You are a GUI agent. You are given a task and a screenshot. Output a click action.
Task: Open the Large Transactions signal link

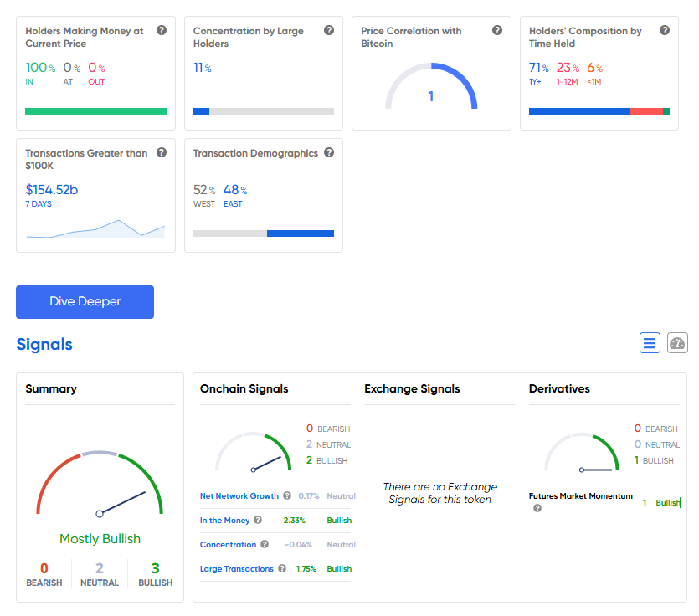click(x=237, y=569)
